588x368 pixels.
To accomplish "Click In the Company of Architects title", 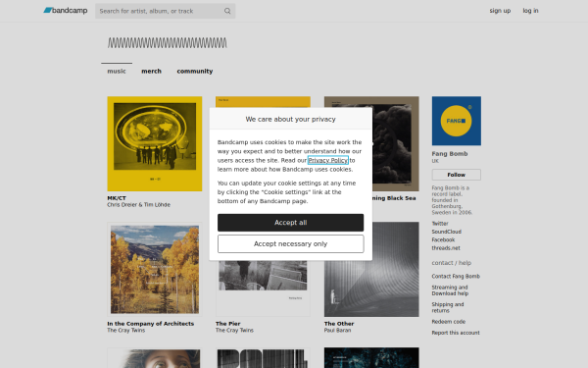I will [x=150, y=323].
